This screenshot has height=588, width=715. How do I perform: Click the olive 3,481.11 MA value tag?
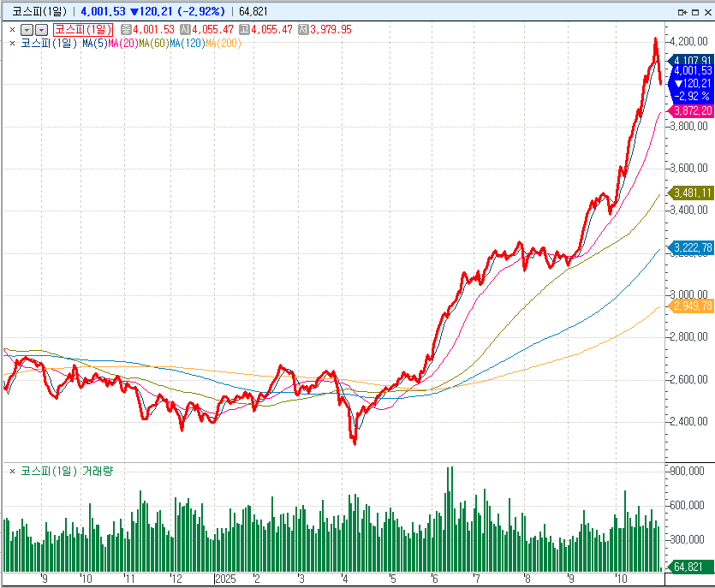(692, 193)
